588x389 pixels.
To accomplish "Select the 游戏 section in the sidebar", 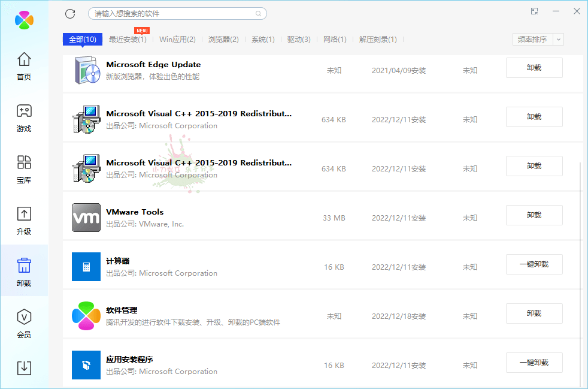I will pyautogui.click(x=24, y=117).
